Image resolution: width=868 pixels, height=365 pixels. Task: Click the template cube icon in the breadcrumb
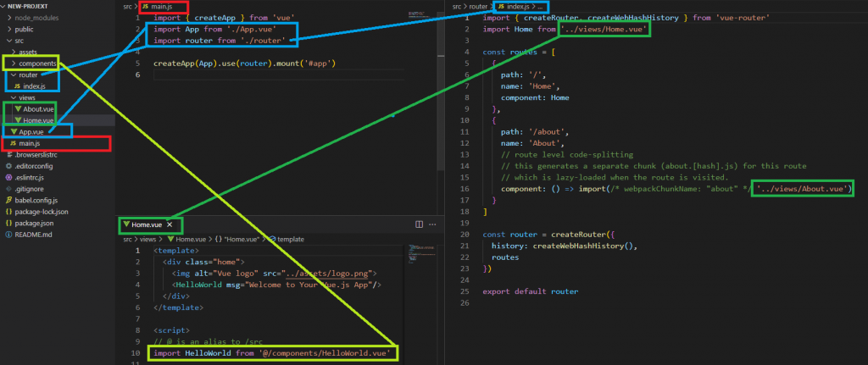[x=272, y=240]
